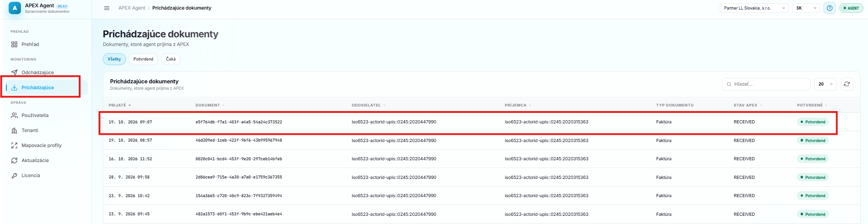Click the Prichádzajúce download icon
The image size is (868, 224).
[14, 87]
